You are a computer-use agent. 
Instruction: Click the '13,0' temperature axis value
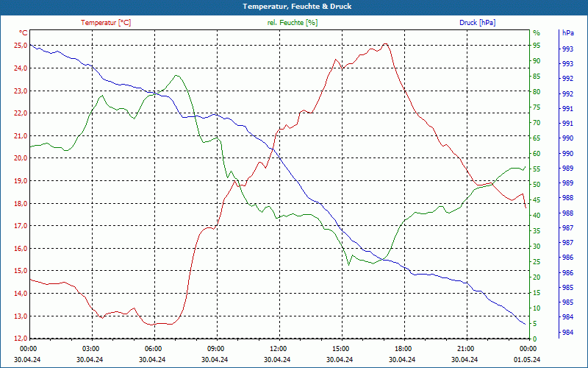tap(21, 316)
